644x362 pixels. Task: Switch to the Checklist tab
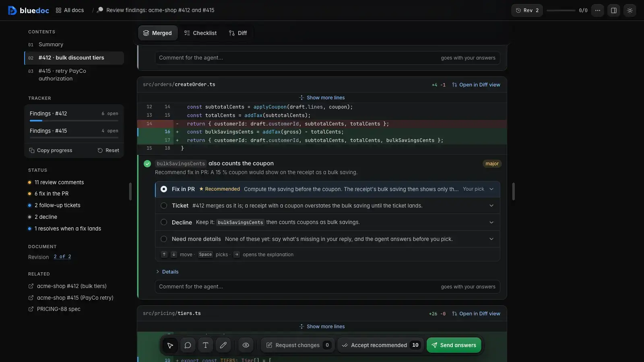tap(200, 33)
